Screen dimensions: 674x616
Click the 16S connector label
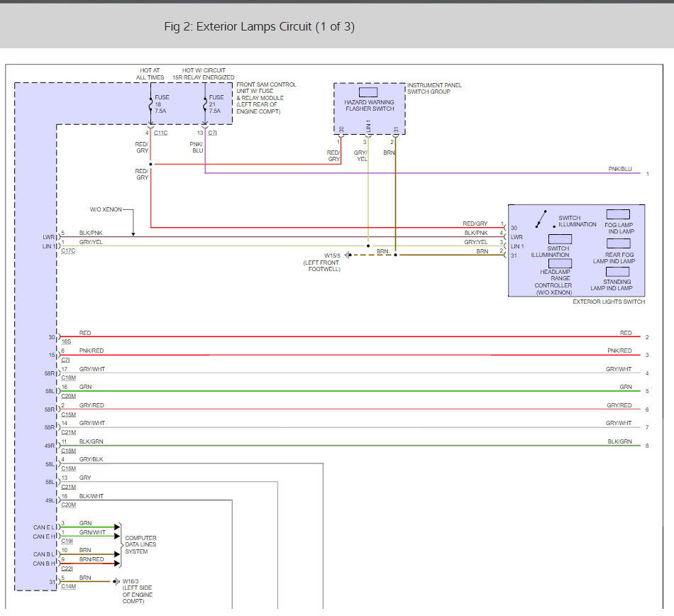tap(66, 341)
